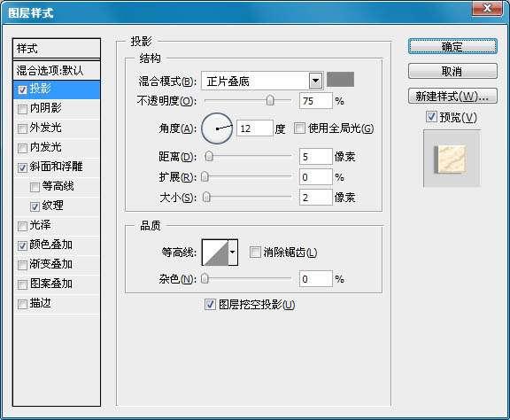Open the 光泽 settings row label
This screenshot has width=510, height=420.
coord(41,225)
